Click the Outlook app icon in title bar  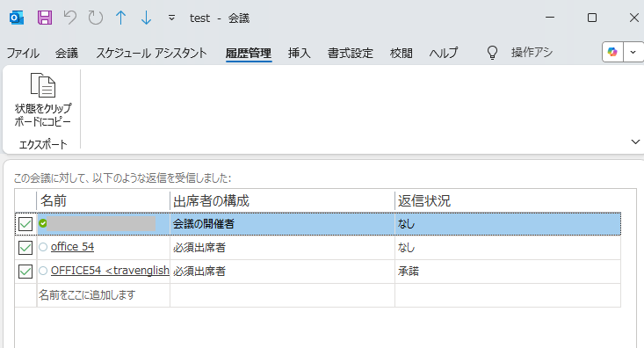(17, 18)
